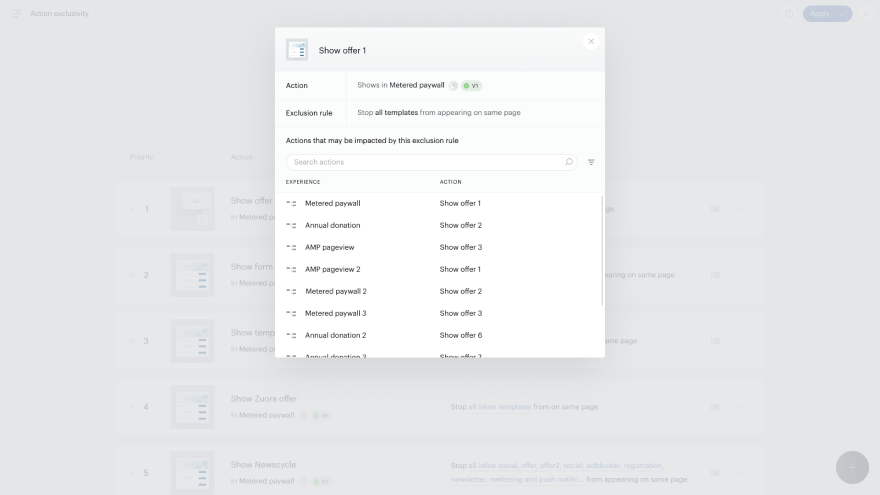Screen dimensions: 880x495
Task: Select the Annual donation experience text
Action: point(333,225)
